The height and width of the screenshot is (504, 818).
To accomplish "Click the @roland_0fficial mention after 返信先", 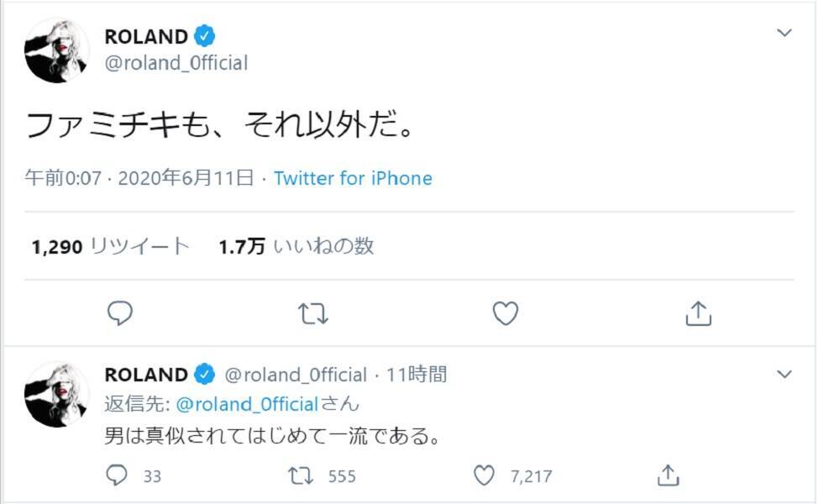I will [x=248, y=404].
